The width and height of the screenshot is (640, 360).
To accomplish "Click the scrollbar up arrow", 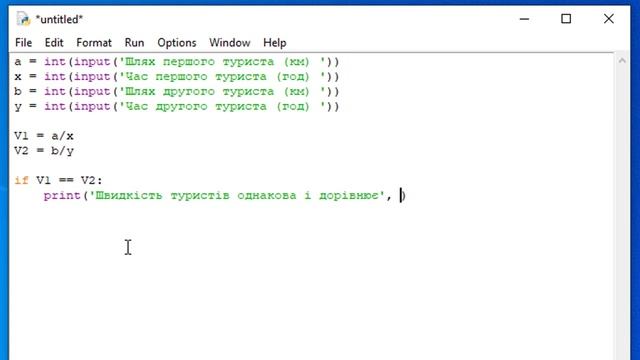I will click(x=622, y=61).
